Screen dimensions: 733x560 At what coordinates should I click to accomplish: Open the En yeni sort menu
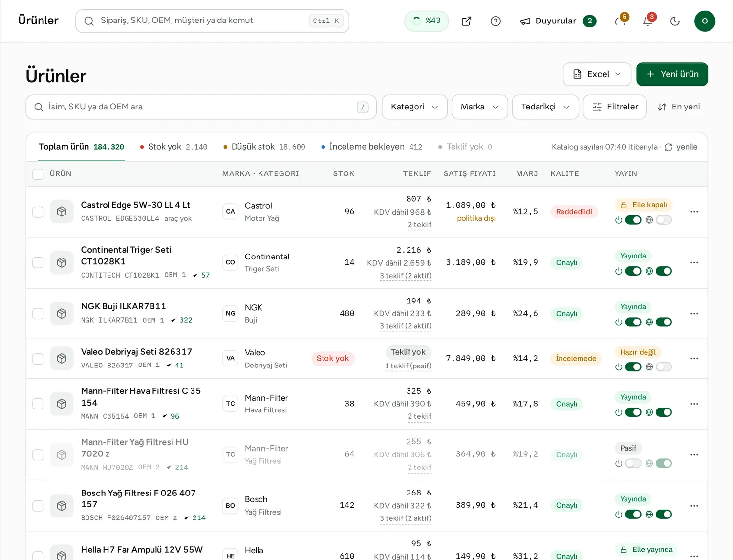(x=679, y=107)
